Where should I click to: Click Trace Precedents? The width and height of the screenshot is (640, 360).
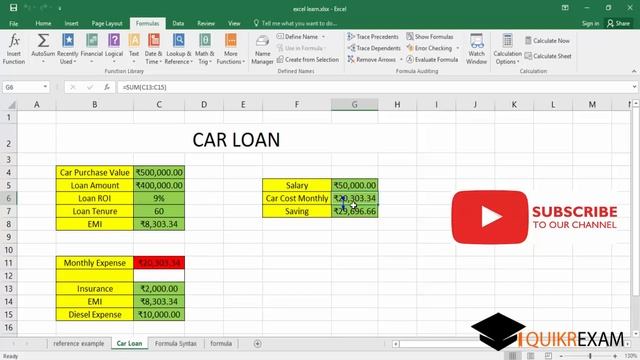373,37
